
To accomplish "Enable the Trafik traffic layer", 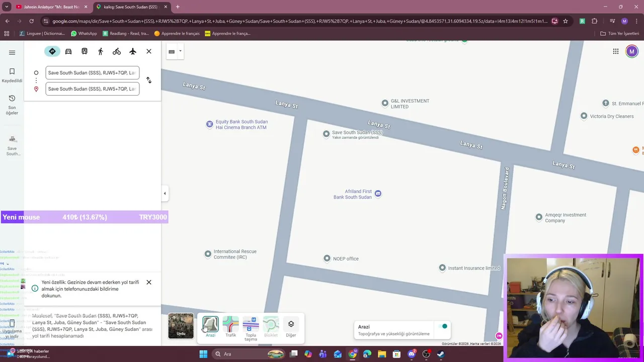I will coord(230,327).
